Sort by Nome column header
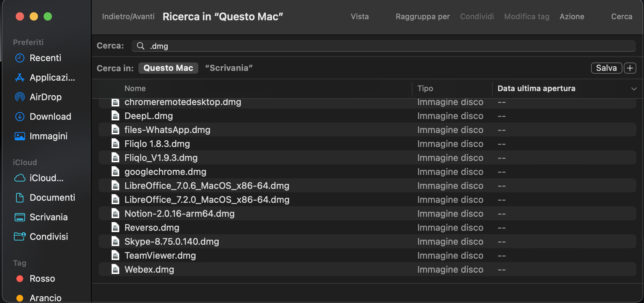 coord(135,89)
